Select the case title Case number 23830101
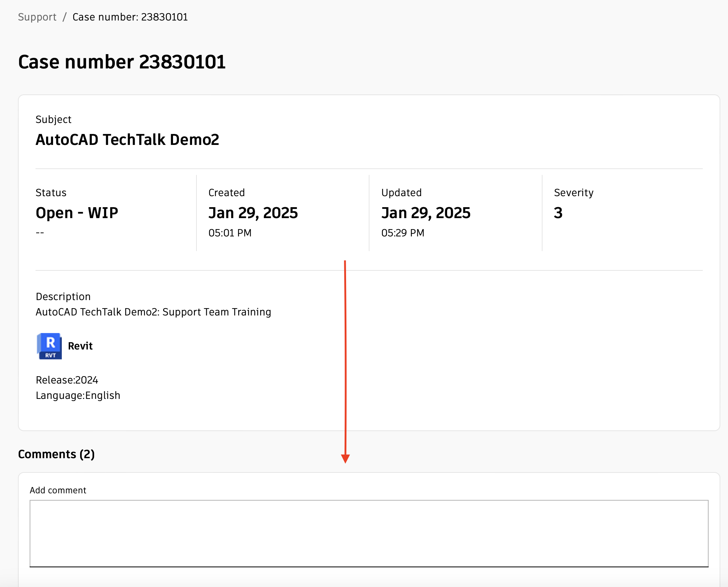This screenshot has height=587, width=728. click(122, 61)
